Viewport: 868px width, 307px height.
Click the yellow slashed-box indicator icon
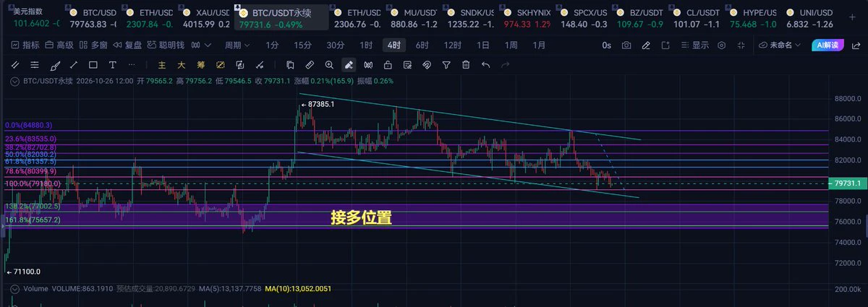coord(221,64)
